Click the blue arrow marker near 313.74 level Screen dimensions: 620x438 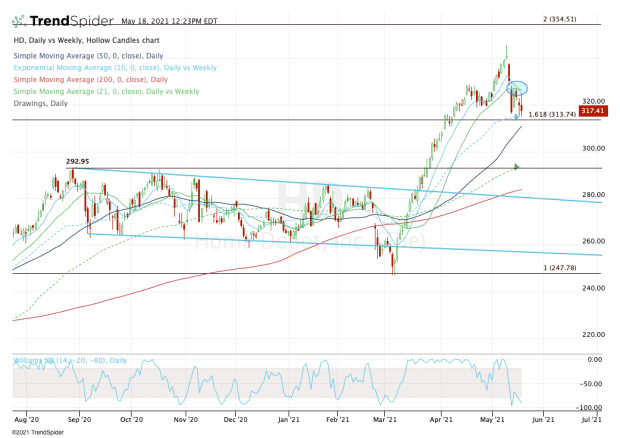pyautogui.click(x=516, y=117)
